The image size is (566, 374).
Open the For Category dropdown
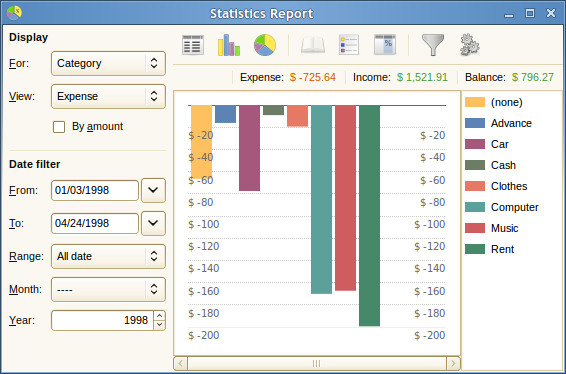click(108, 64)
